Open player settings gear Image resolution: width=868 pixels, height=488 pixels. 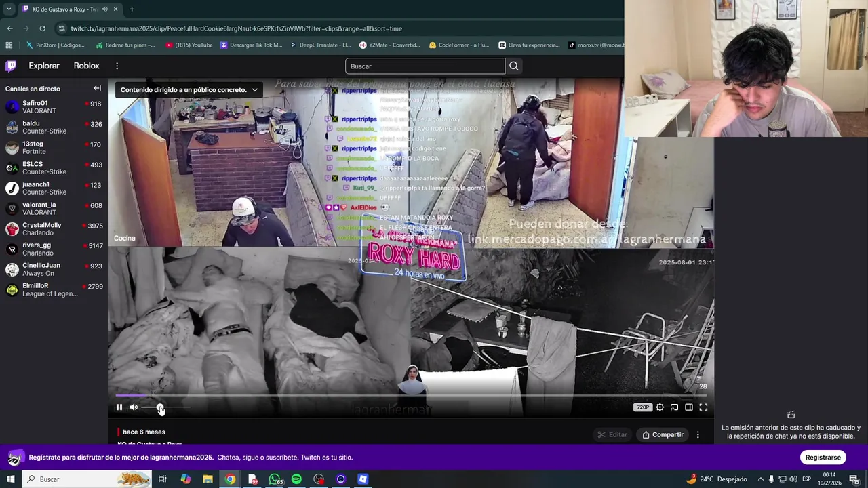[660, 407]
